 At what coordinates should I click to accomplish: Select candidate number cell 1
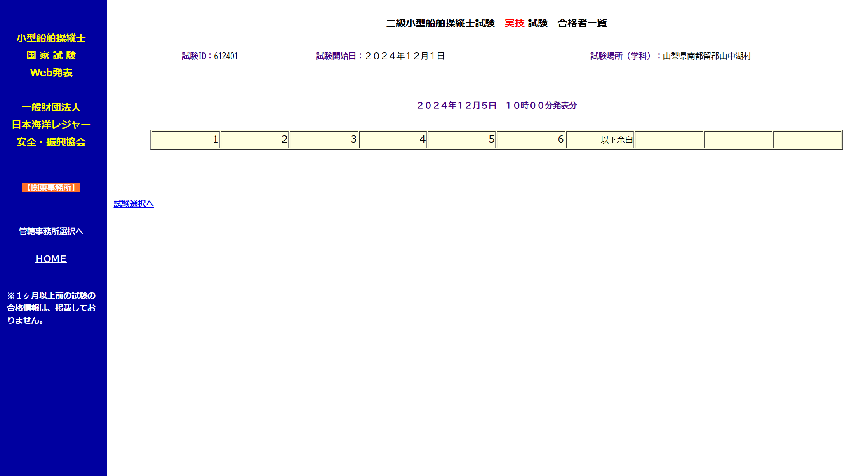(x=186, y=139)
